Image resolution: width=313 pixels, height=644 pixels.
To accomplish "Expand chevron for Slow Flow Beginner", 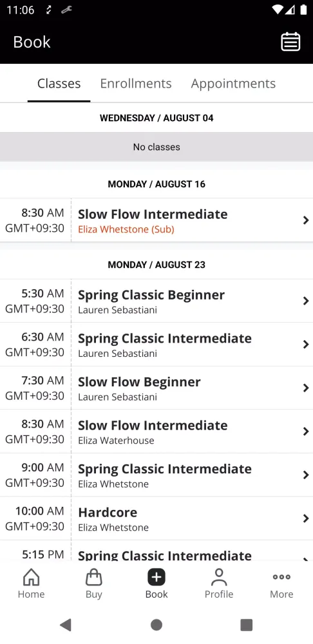I will [x=306, y=388].
